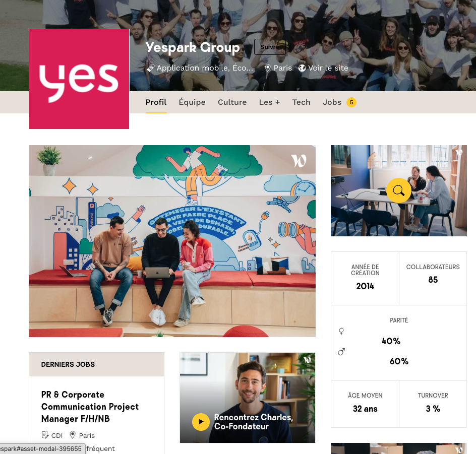Select the Tech tab
Viewport: 476px width, 454px height.
click(301, 102)
